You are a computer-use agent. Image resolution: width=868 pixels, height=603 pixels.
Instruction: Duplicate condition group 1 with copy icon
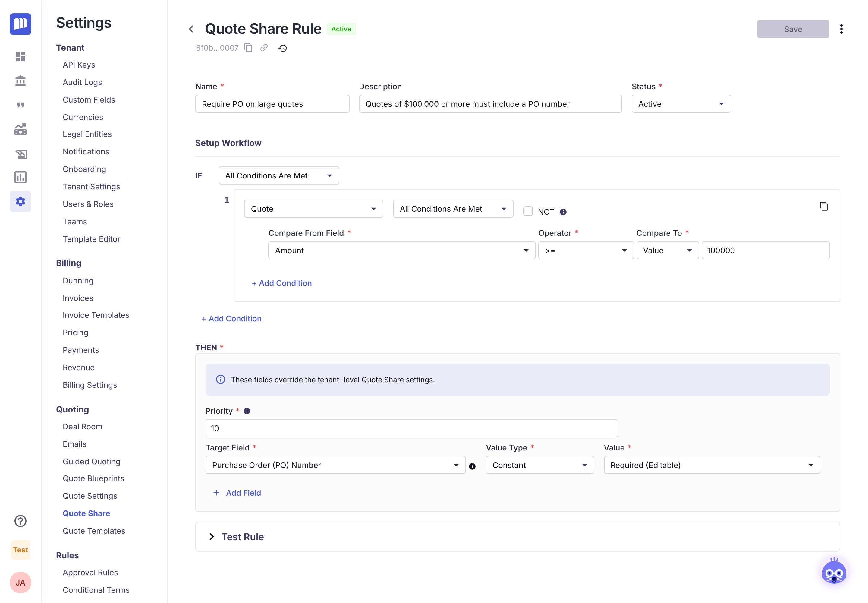pyautogui.click(x=824, y=206)
